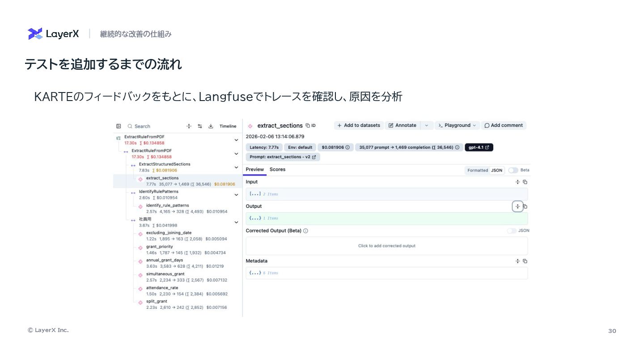Collapse the trace sidebar panel icon
The height and width of the screenshot is (362, 644).
click(x=119, y=126)
